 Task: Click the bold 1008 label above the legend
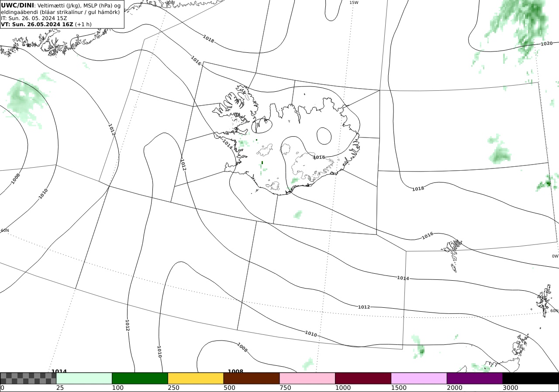coord(235,371)
